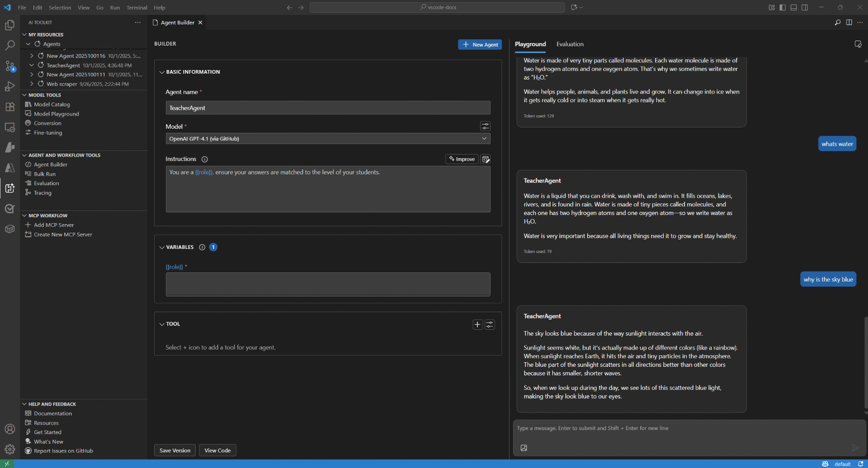The height and width of the screenshot is (468, 868).
Task: Toggle the Primary Side Bar
Action: point(782,7)
